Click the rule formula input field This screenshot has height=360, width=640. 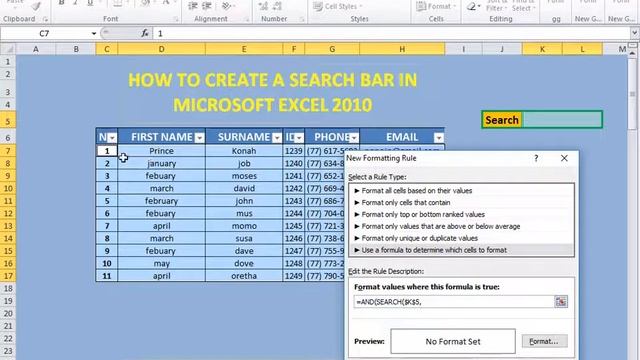pyautogui.click(x=454, y=302)
